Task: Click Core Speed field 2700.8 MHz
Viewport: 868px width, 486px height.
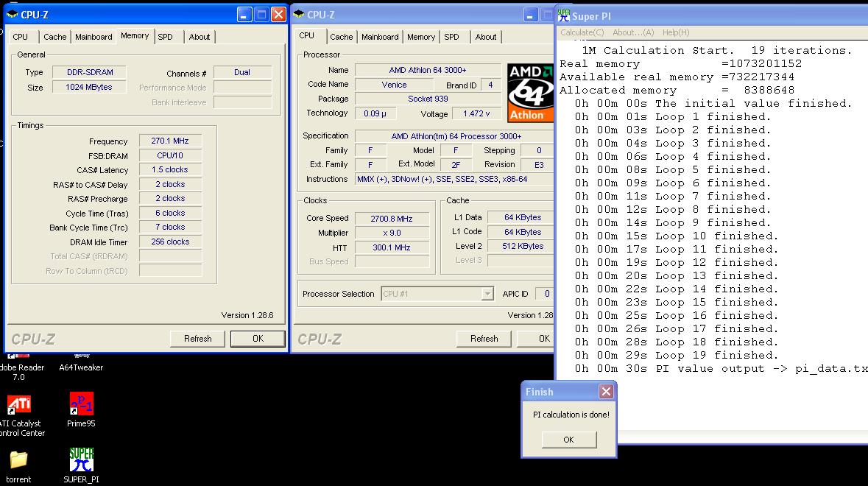Action: 392,219
